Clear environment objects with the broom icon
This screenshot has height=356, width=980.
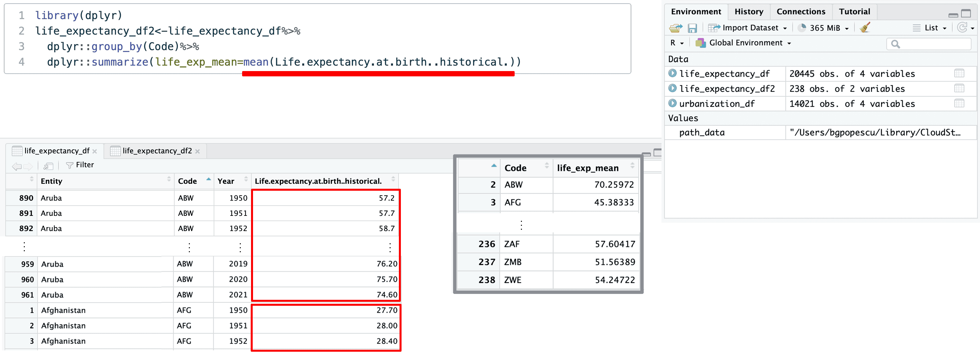[865, 28]
